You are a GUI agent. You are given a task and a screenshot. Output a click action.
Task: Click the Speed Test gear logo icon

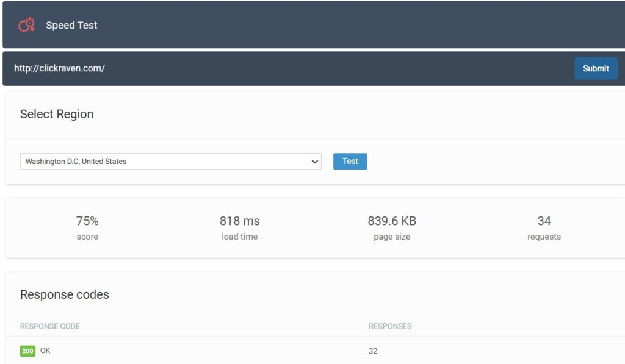pyautogui.click(x=26, y=25)
